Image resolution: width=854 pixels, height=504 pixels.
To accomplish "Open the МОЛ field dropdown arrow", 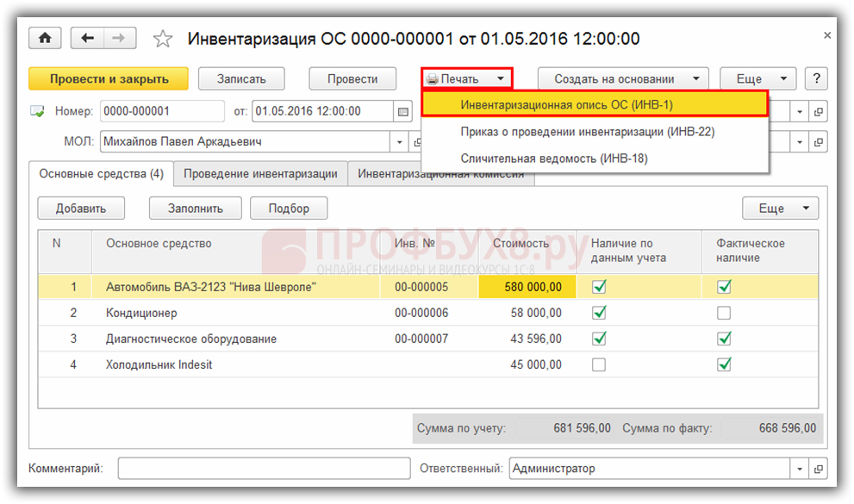I will [399, 141].
